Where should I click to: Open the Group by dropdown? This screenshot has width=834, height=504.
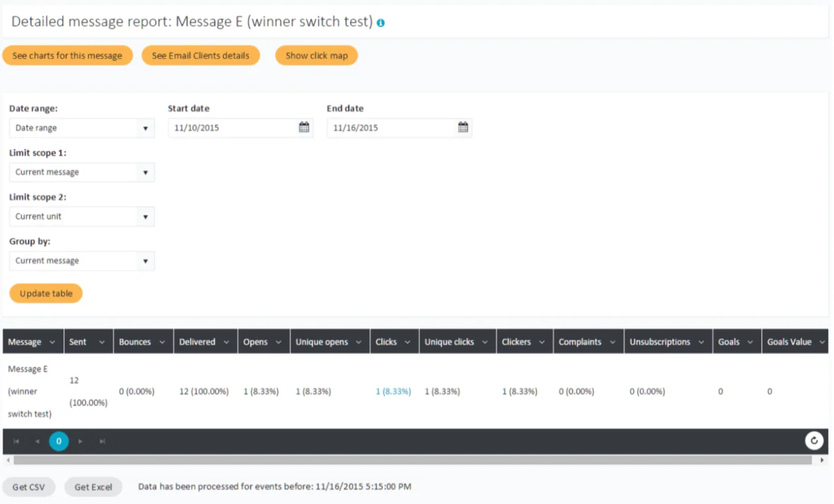[82, 261]
